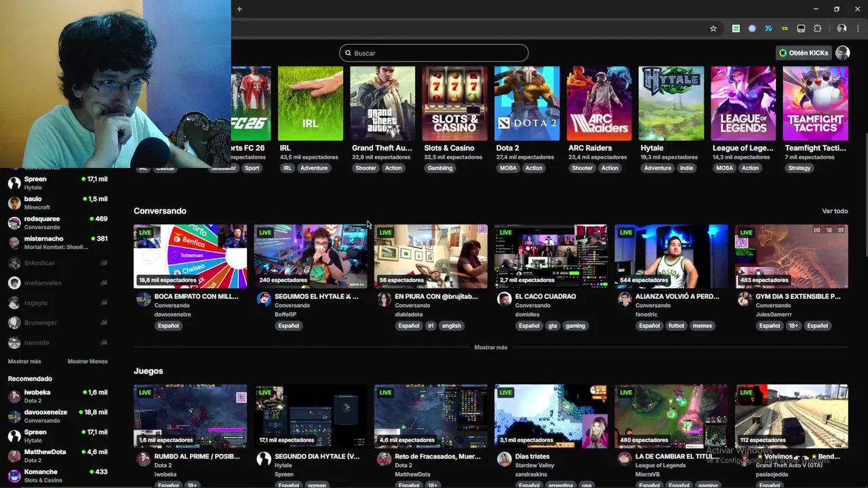Select the 18+ tag on JulesGamerrr stream
Viewport: 868px width, 488px height.
(793, 325)
